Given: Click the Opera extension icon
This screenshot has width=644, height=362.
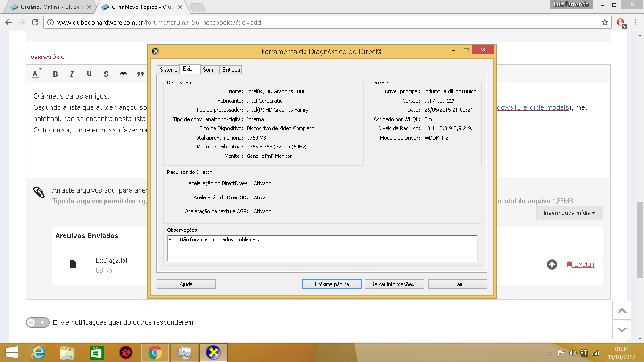Looking at the screenshot, I should [x=621, y=22].
